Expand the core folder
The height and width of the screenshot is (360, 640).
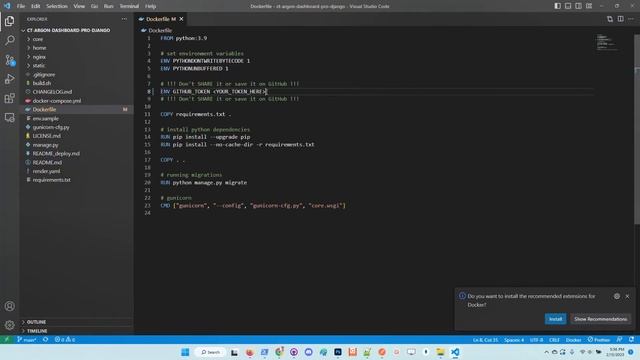click(76, 39)
